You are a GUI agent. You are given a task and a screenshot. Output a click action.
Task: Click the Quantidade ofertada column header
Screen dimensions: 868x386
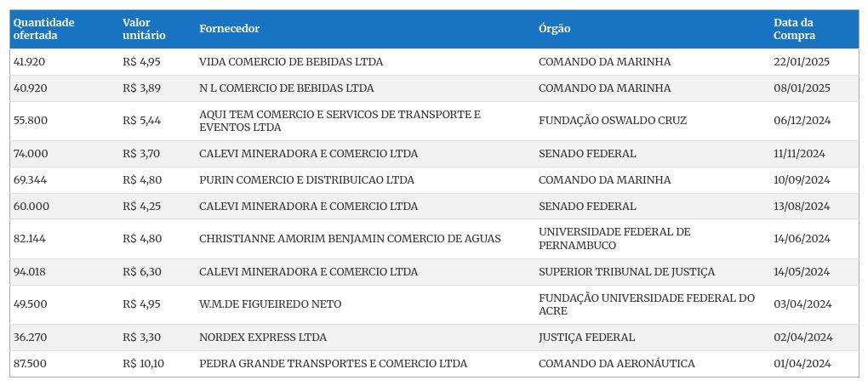43,29
